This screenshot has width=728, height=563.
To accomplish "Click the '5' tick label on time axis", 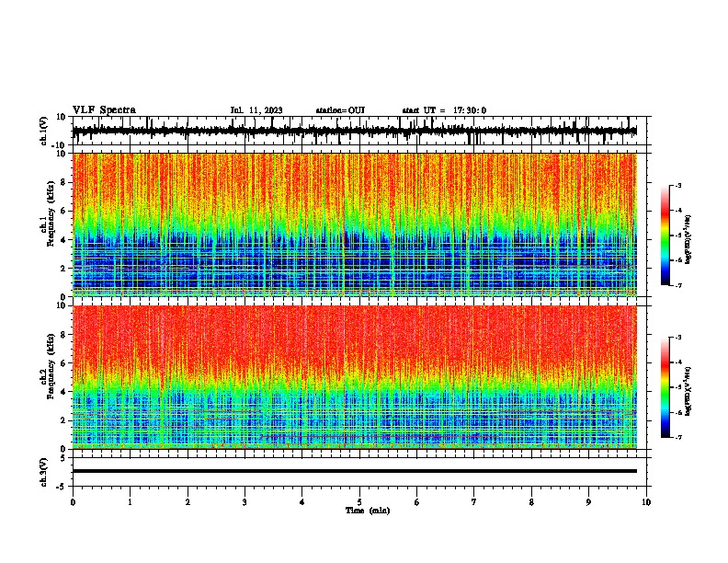I will [359, 502].
